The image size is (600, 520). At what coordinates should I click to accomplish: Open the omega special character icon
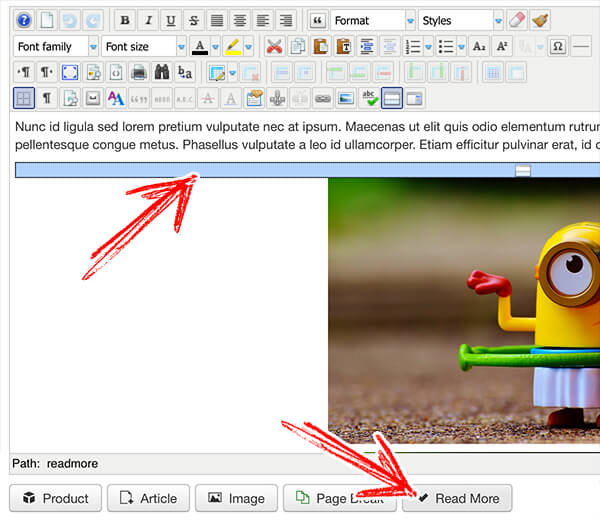558,47
